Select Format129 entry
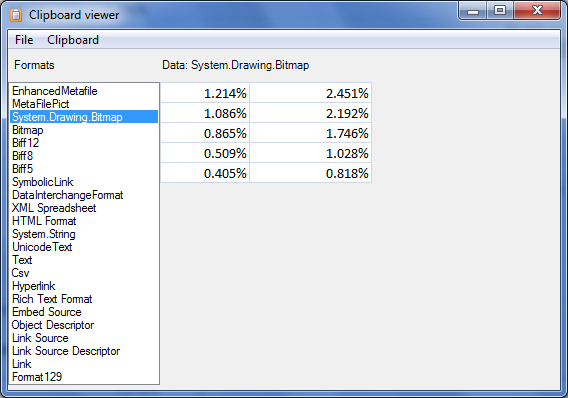The image size is (568, 398). click(84, 377)
